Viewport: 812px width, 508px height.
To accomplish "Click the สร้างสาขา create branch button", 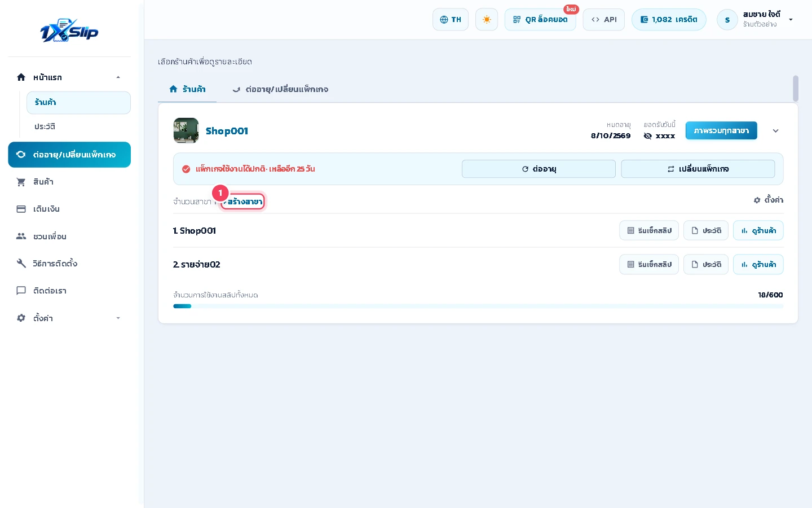I will tap(242, 202).
